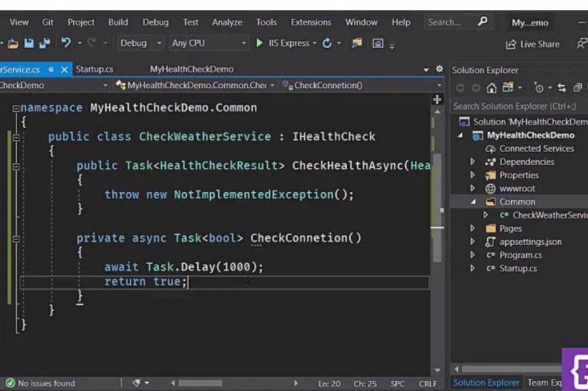The image size is (588, 391).
Task: Toggle pin on the CheckWeatherService.cs tab
Action: (51, 70)
